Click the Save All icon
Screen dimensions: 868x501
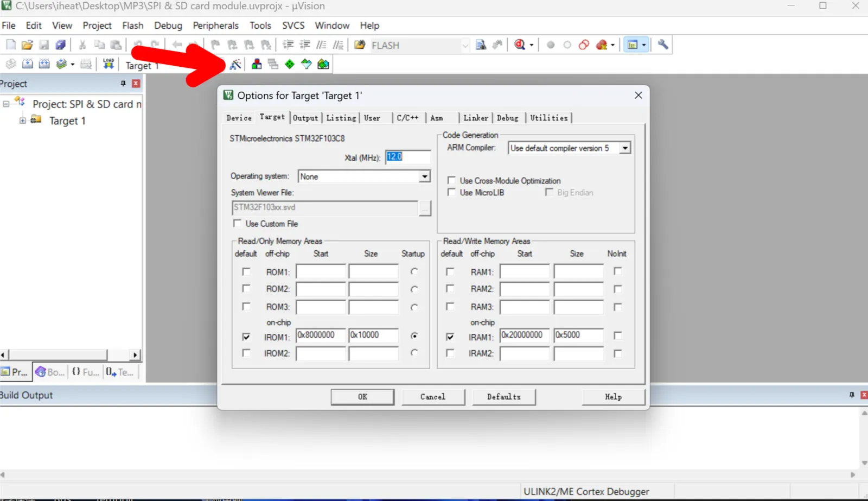(x=61, y=45)
